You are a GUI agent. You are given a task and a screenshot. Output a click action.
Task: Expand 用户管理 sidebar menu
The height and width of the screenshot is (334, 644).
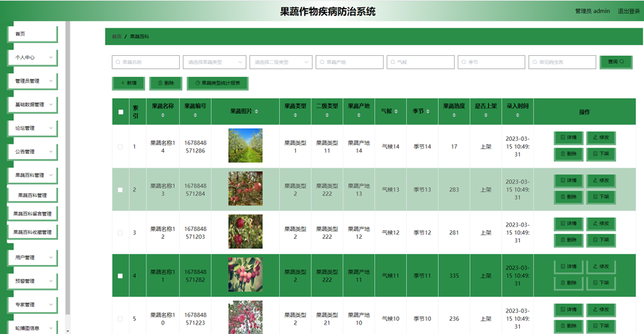coord(33,258)
